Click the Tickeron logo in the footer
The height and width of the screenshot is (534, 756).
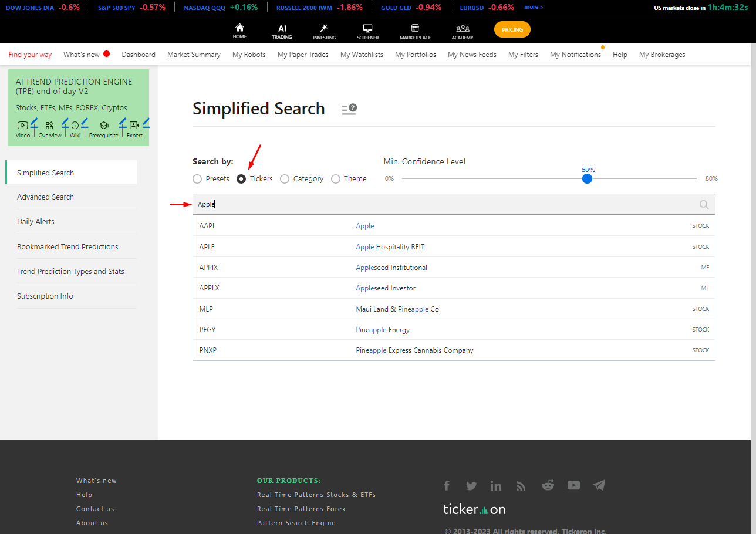pos(474,509)
